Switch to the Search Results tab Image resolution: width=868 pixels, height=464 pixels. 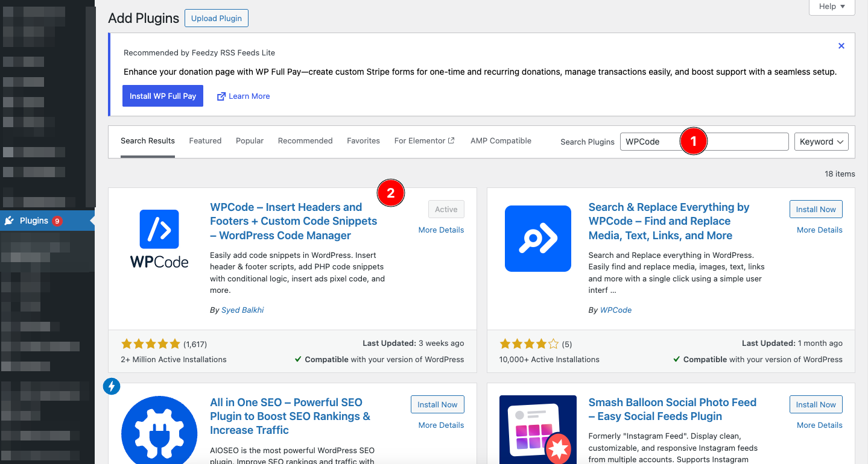click(148, 141)
